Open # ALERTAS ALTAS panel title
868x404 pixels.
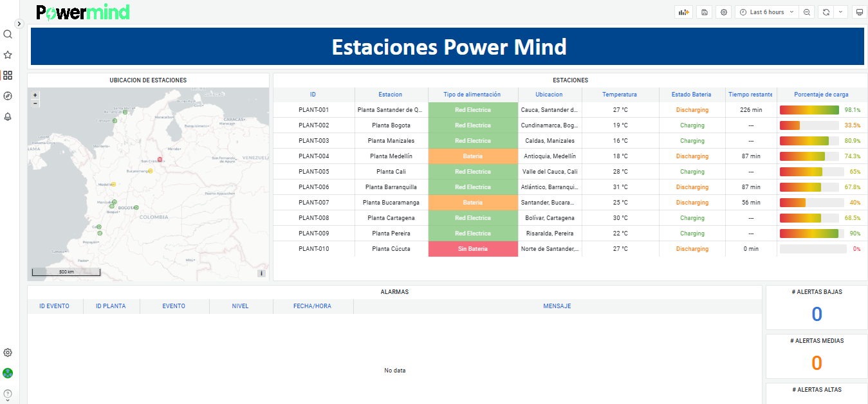817,390
